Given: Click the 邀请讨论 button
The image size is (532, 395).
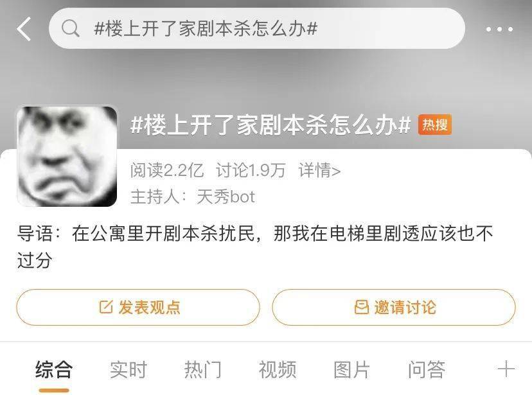Looking at the screenshot, I should tap(394, 307).
